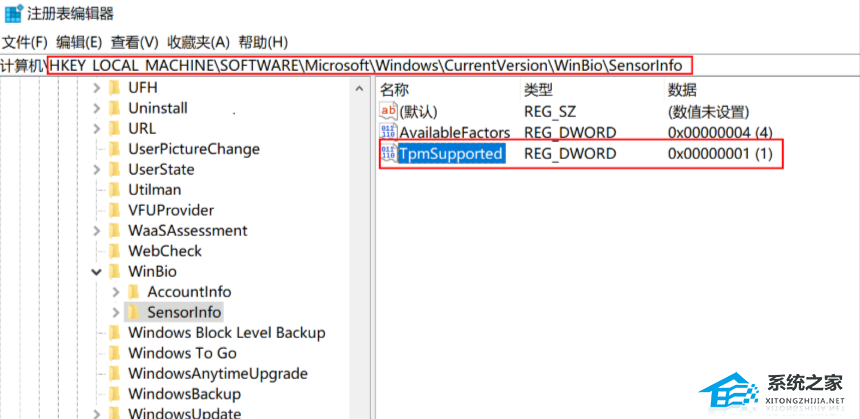
Task: Click the Registry Editor app icon in title bar
Action: tap(13, 13)
